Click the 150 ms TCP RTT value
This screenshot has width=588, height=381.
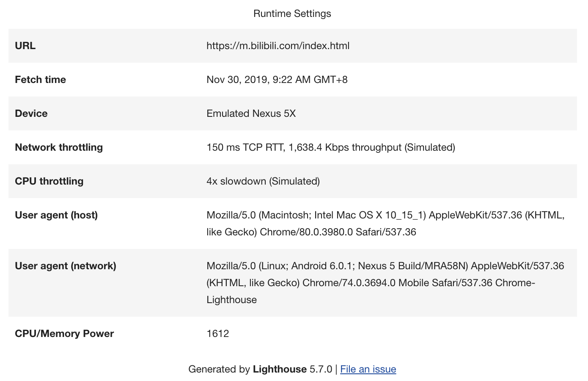pyautogui.click(x=330, y=147)
